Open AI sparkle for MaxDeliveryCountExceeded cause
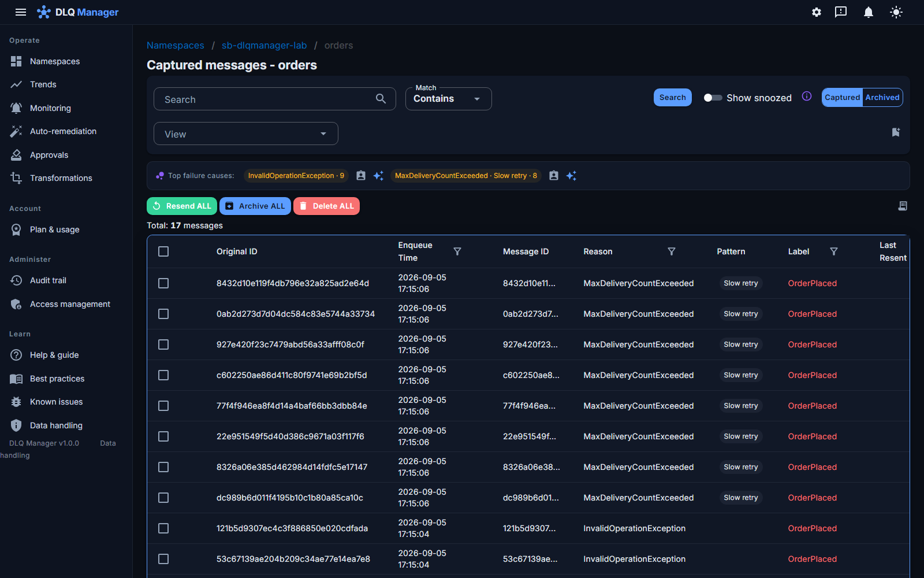 571,176
